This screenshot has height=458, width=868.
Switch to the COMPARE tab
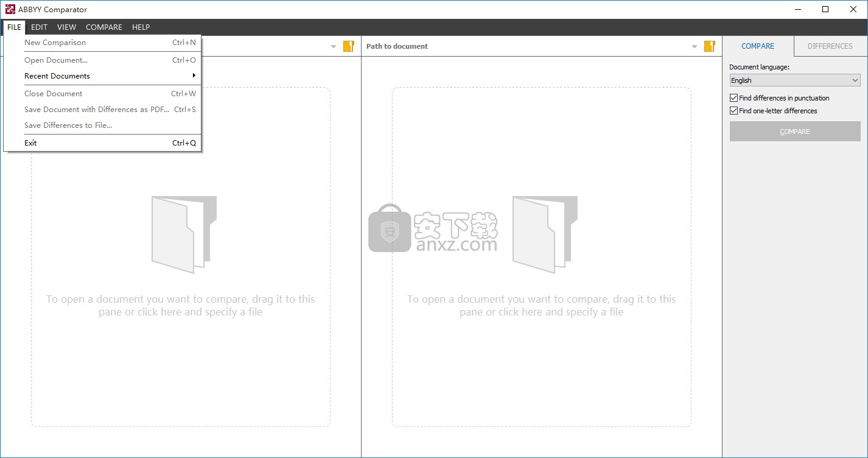758,46
